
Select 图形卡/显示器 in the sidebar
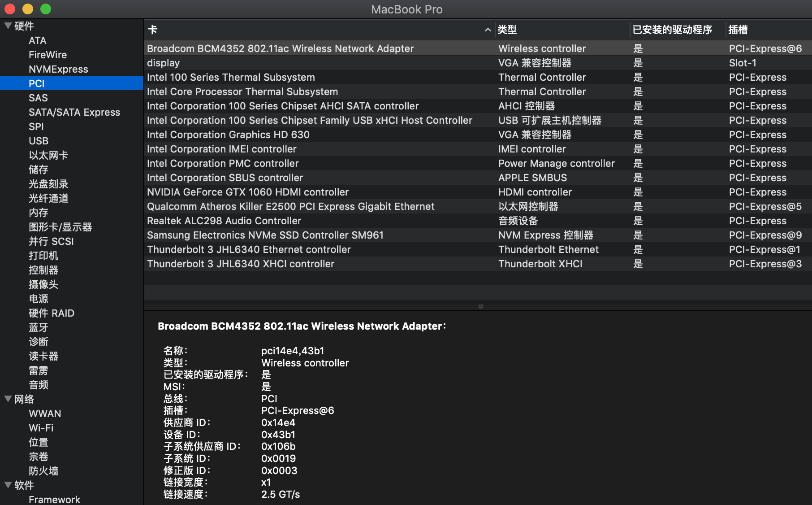point(60,227)
